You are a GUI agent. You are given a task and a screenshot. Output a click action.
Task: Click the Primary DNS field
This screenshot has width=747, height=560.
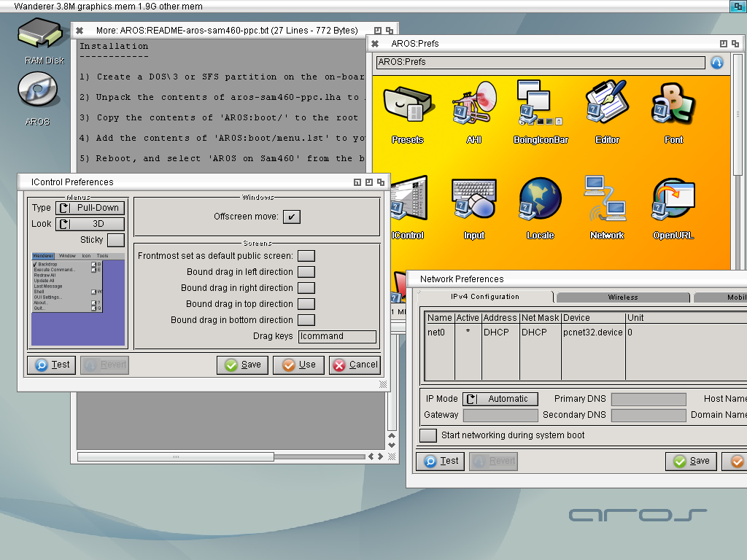[649, 399]
